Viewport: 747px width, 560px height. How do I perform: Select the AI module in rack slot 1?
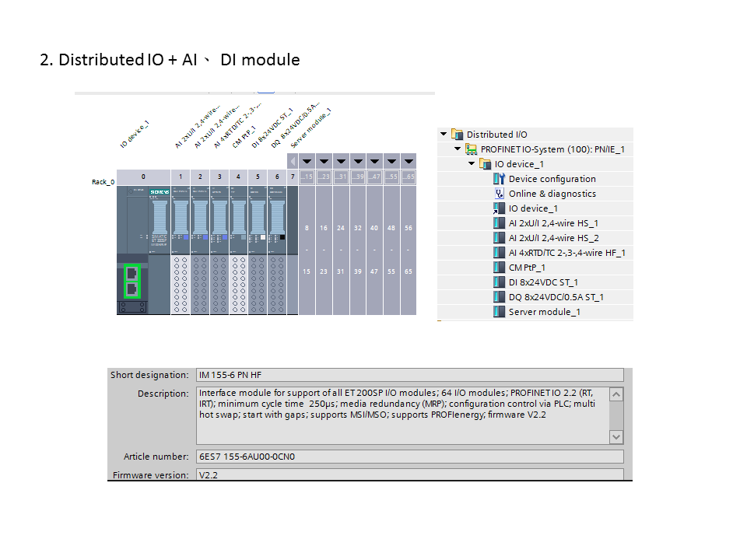coord(181,250)
